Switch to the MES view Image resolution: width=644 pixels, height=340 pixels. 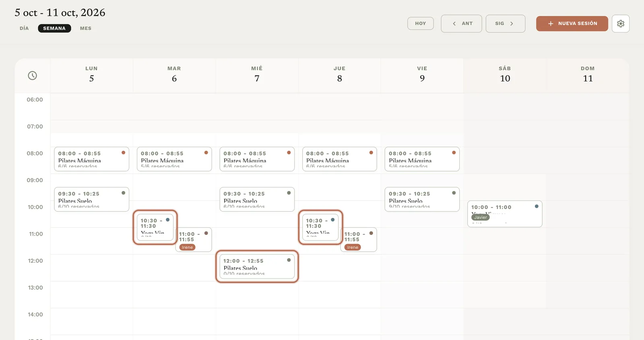pyautogui.click(x=86, y=28)
